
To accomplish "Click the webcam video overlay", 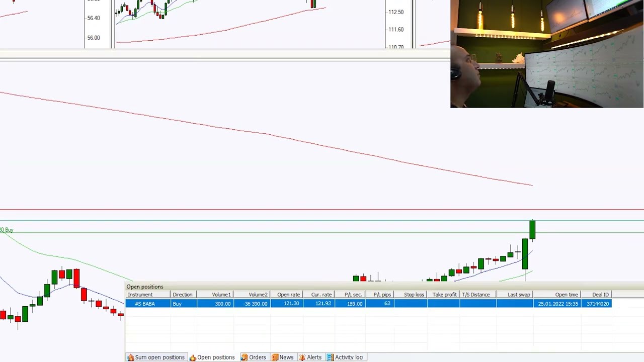I will point(547,54).
